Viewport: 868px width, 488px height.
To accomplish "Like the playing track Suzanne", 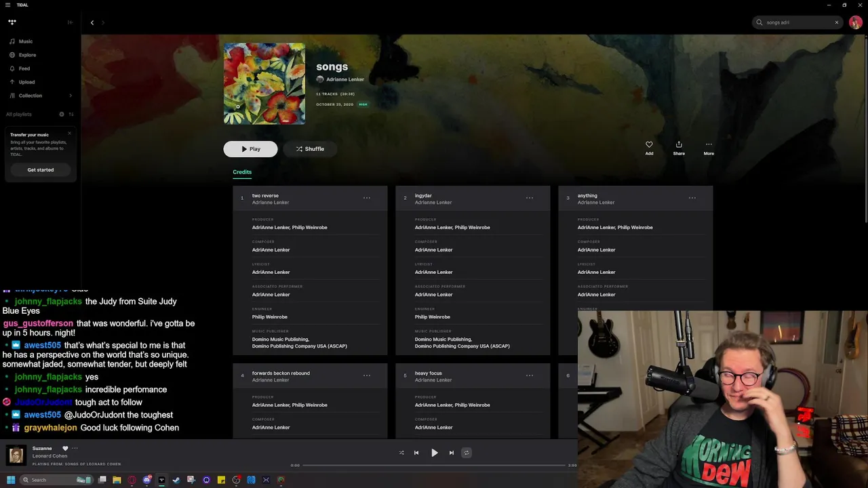I will point(65,448).
